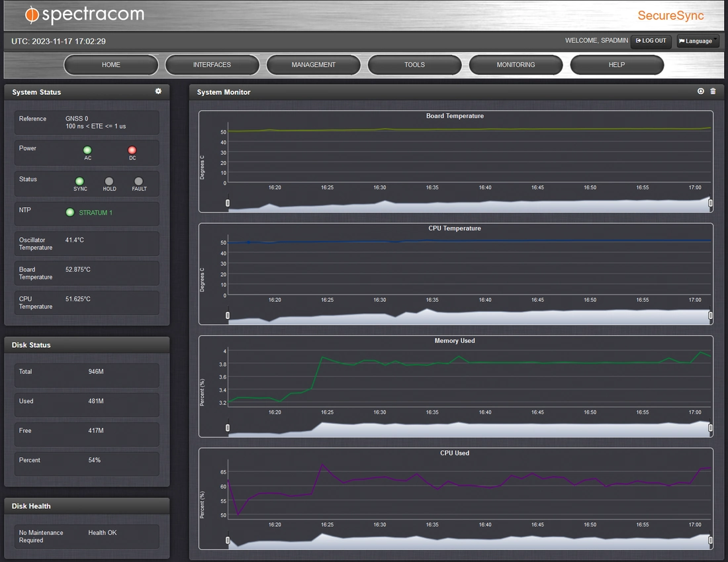This screenshot has height=562, width=728.
Task: Open the Language dropdown
Action: coord(698,41)
